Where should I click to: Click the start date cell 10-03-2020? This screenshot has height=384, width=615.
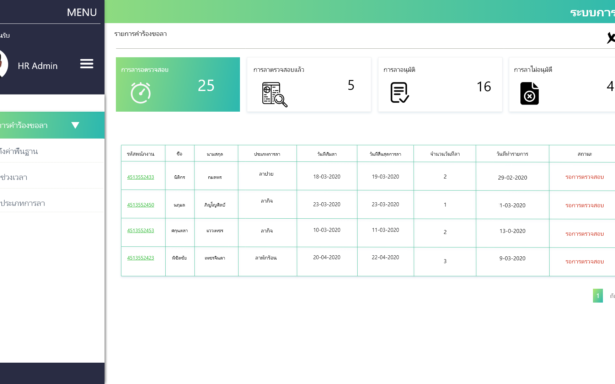point(327,230)
